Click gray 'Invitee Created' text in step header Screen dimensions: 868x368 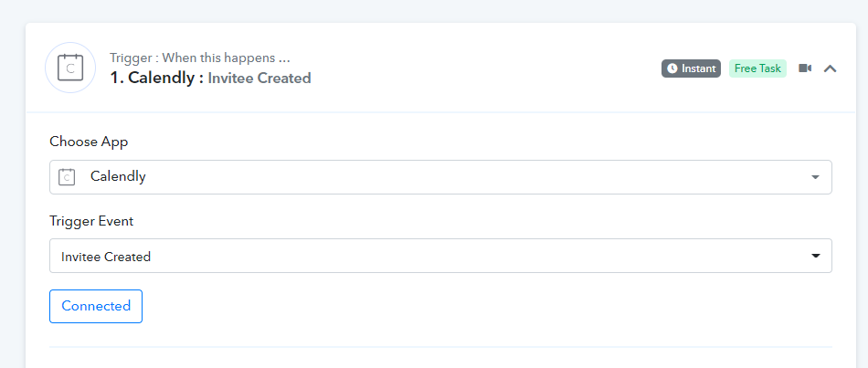coord(259,78)
